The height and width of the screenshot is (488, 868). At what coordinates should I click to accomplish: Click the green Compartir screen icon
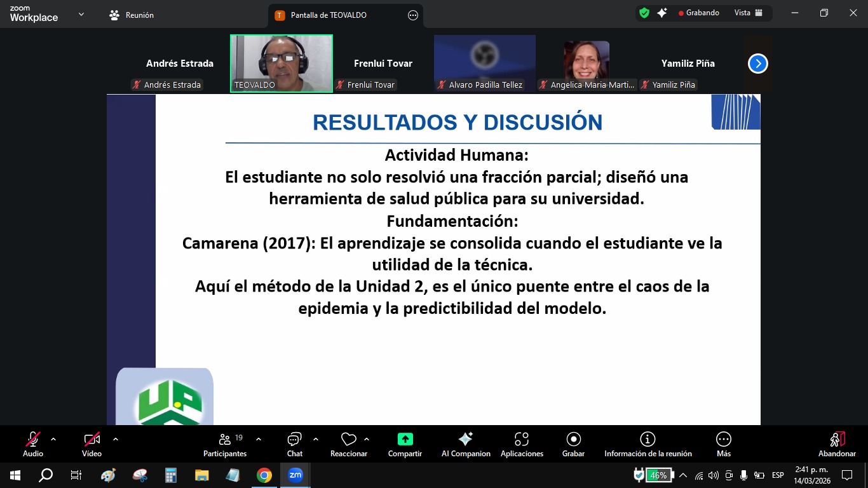pos(405,440)
